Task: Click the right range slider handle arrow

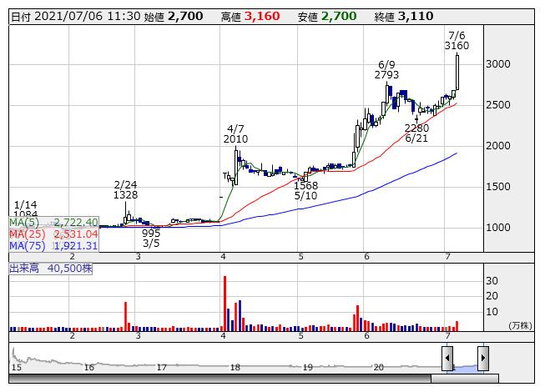Action: pyautogui.click(x=483, y=358)
